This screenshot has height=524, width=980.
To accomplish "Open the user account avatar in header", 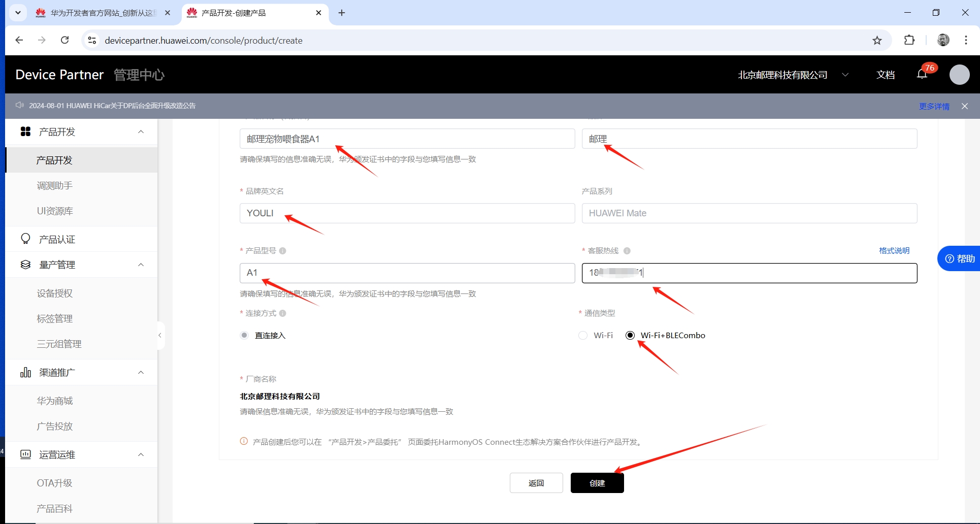I will coord(959,75).
